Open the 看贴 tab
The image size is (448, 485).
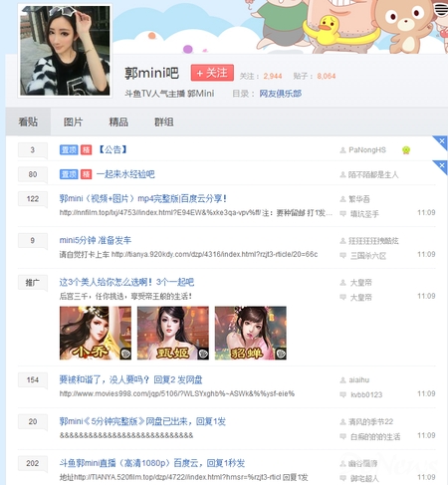click(28, 121)
